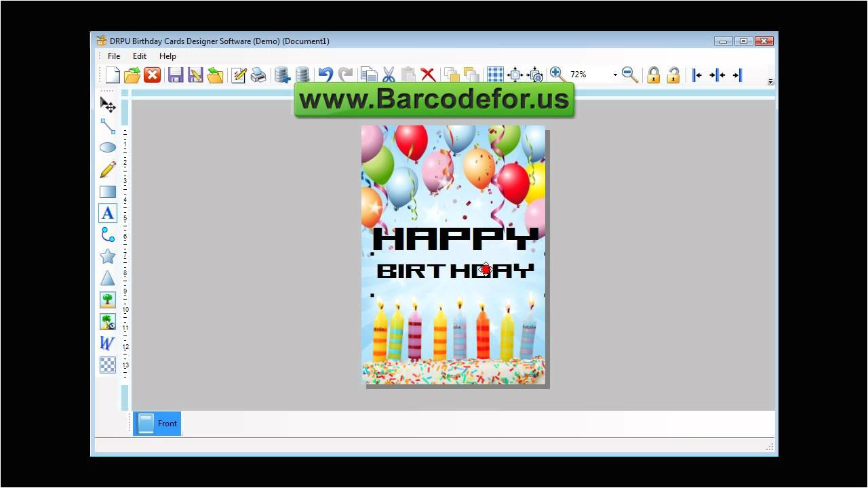Open the zoom percentage dropdown

pos(615,75)
